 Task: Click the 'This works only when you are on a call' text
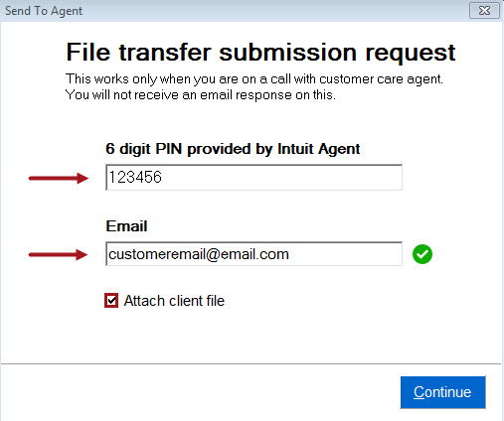pyautogui.click(x=254, y=79)
